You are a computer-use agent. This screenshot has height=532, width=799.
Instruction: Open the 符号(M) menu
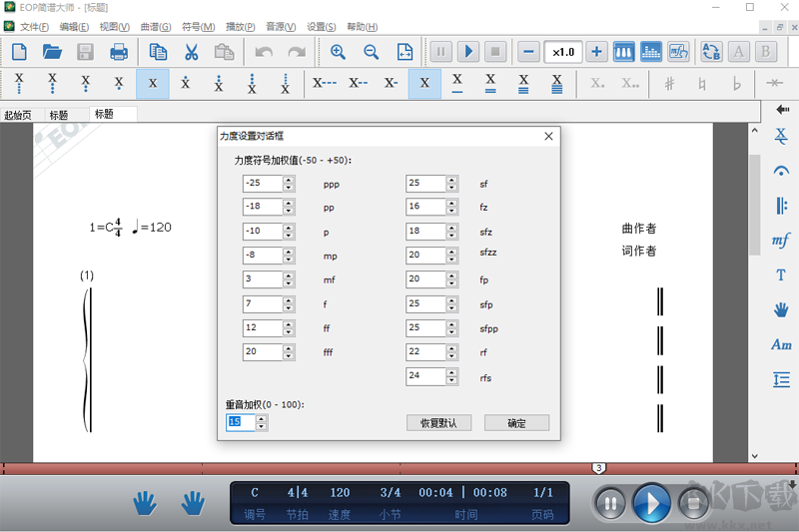click(x=199, y=27)
